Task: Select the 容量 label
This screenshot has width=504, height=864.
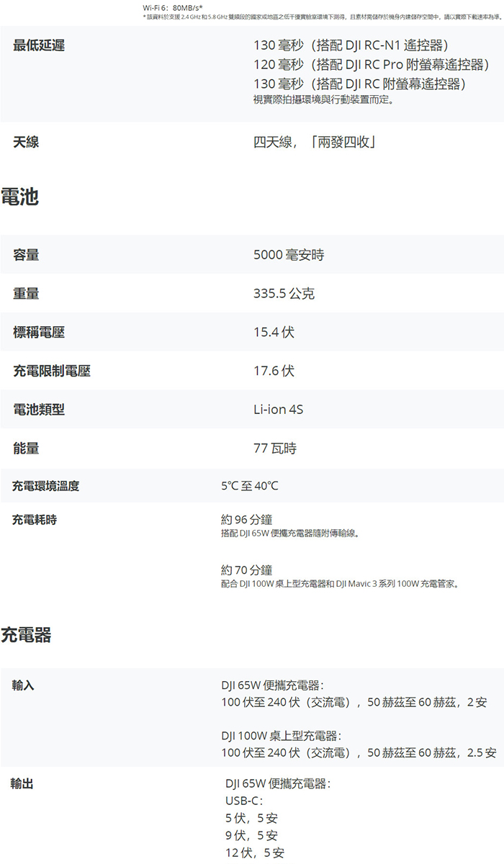Action: pyautogui.click(x=26, y=255)
